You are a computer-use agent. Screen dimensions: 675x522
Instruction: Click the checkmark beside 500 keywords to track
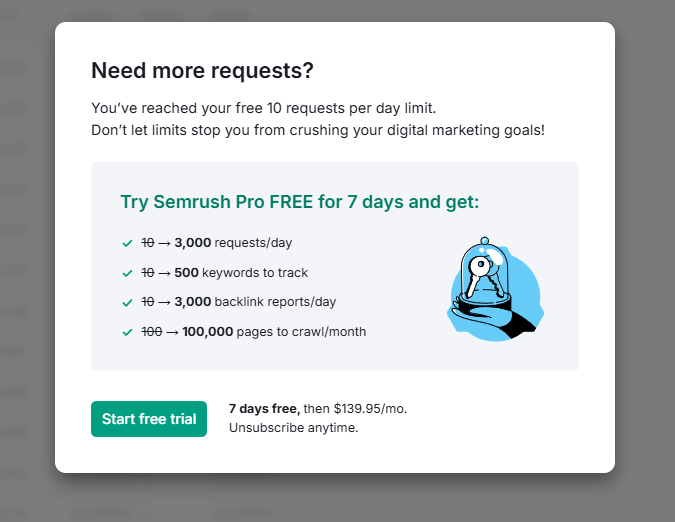pos(127,273)
